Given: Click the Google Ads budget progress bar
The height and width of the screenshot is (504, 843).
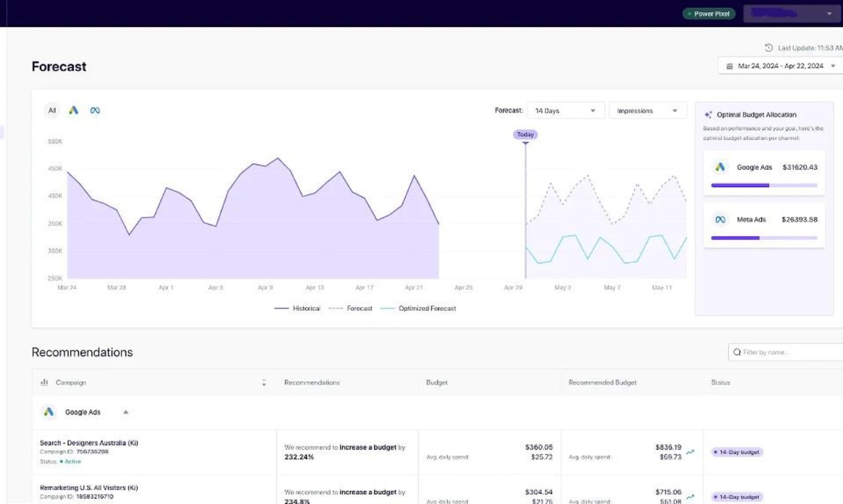Looking at the screenshot, I should coord(764,186).
